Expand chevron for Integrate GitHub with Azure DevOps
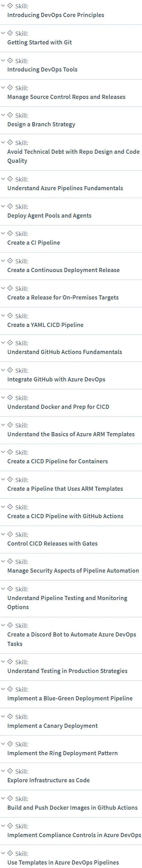Image resolution: width=142 pixels, height=868 pixels. [3, 370]
